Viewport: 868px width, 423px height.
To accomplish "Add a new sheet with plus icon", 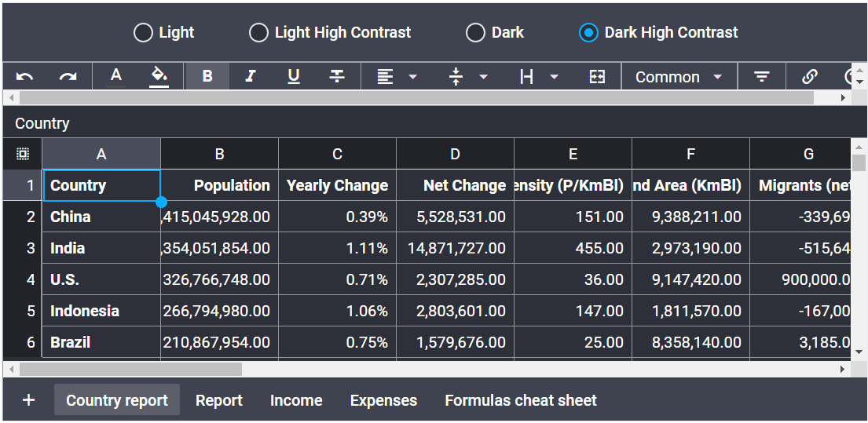I will pyautogui.click(x=28, y=399).
